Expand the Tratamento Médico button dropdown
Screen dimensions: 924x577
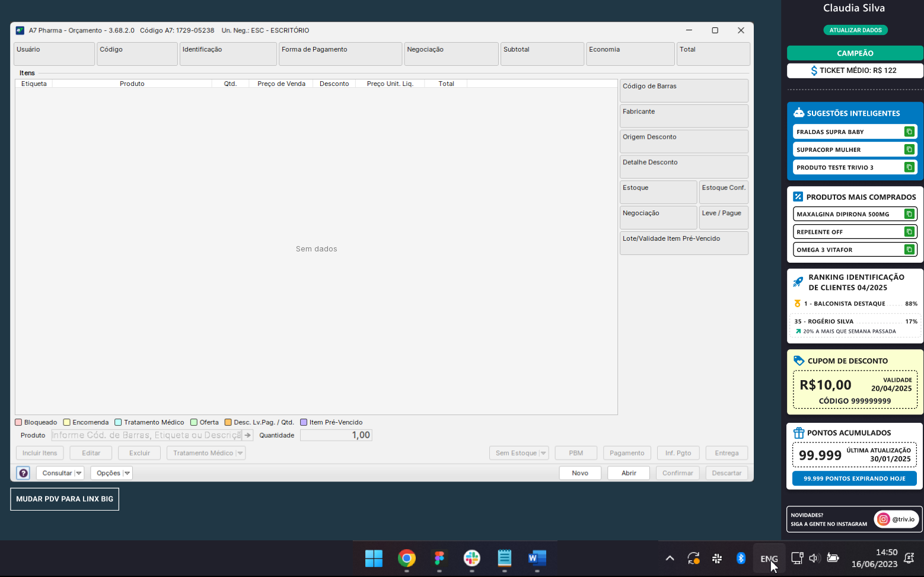240,453
